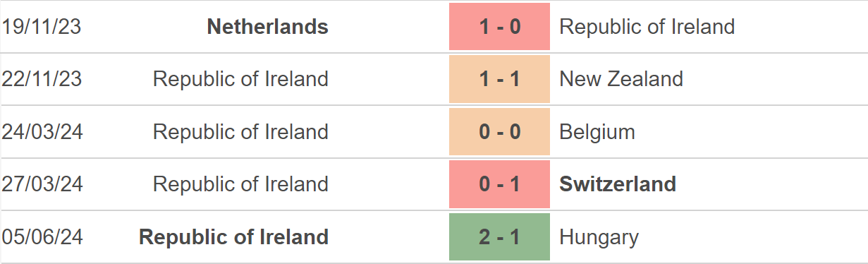Select the Belgium team name
Viewport: 868px width, 264px height.
click(x=597, y=132)
